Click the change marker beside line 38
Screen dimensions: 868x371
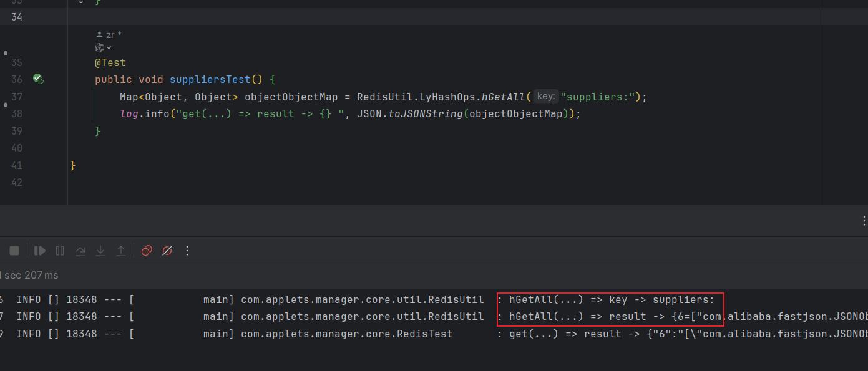[6, 105]
